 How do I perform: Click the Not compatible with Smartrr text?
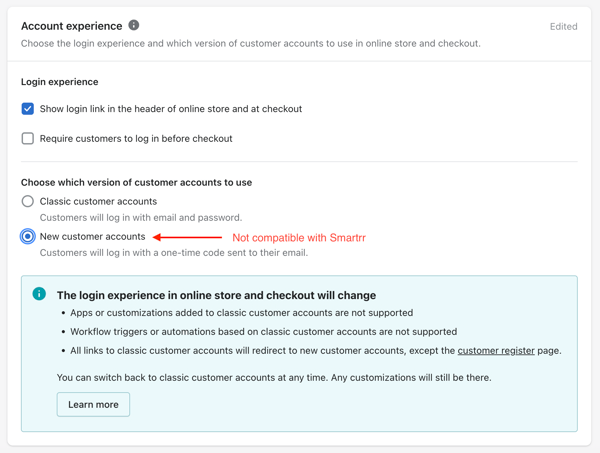coord(299,238)
